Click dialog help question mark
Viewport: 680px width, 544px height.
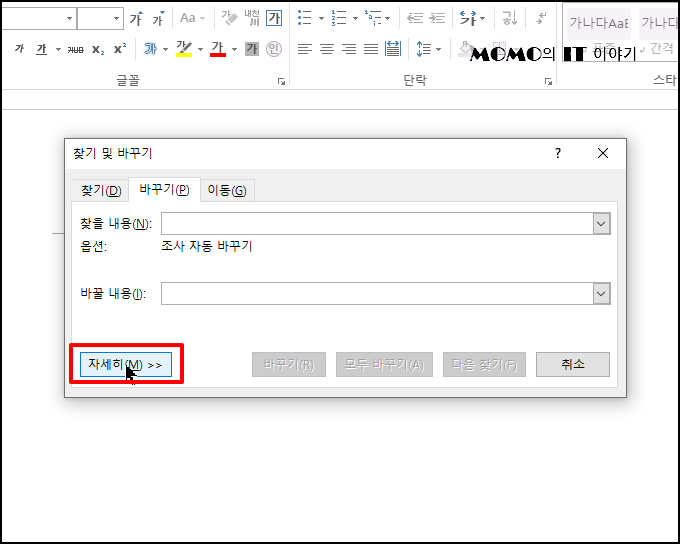coord(558,153)
